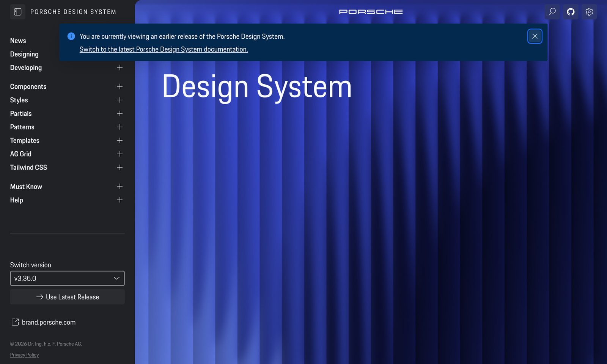The width and height of the screenshot is (607, 364).
Task: Select Help in the sidebar
Action: pos(17,200)
